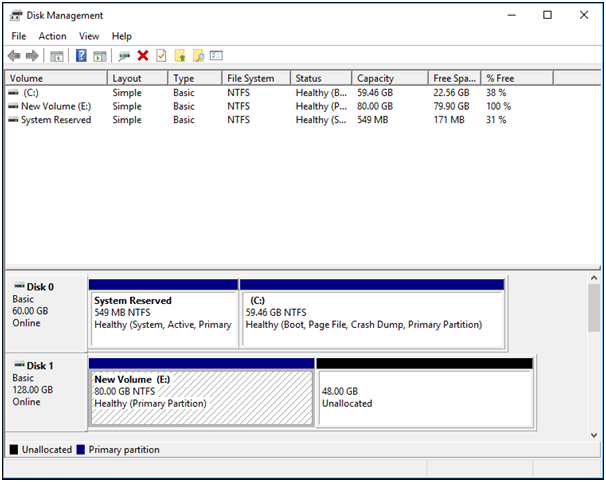The image size is (606, 482).
Task: Click the red X delete icon
Action: (143, 56)
